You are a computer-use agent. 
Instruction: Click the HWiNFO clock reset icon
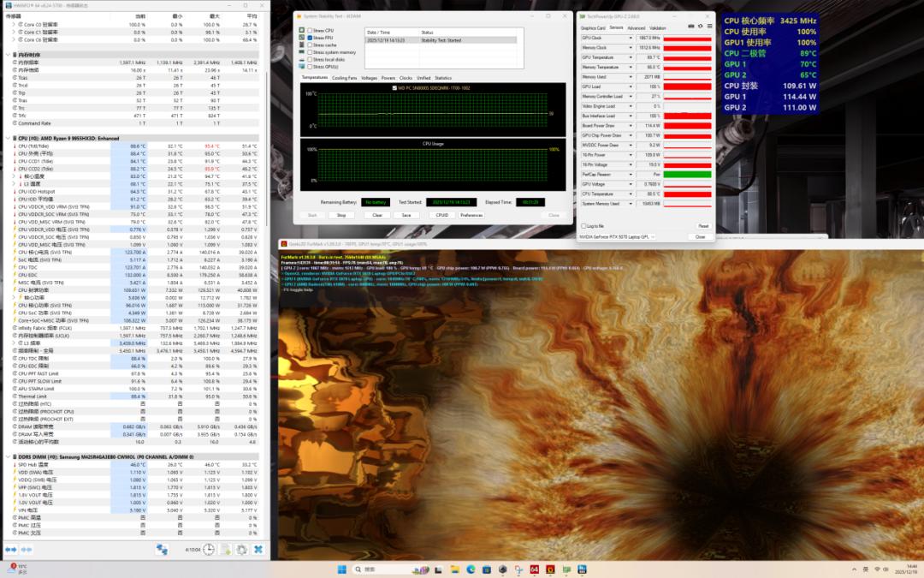[x=208, y=550]
